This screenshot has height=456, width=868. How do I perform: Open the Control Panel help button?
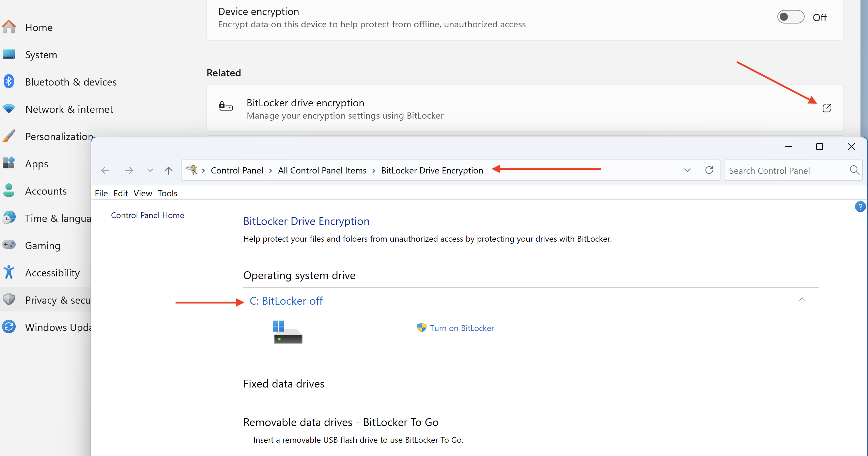(x=860, y=207)
